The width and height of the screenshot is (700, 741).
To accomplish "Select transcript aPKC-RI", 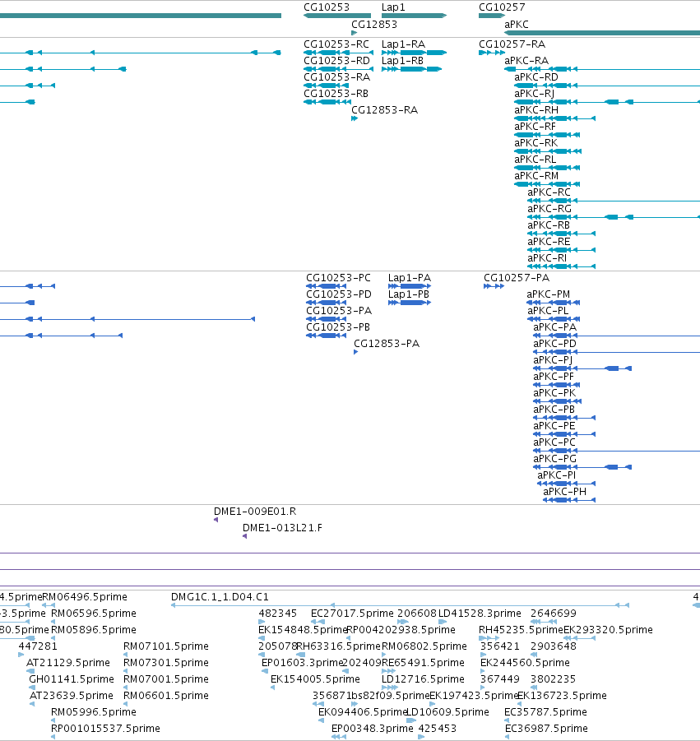I will pos(547,258).
